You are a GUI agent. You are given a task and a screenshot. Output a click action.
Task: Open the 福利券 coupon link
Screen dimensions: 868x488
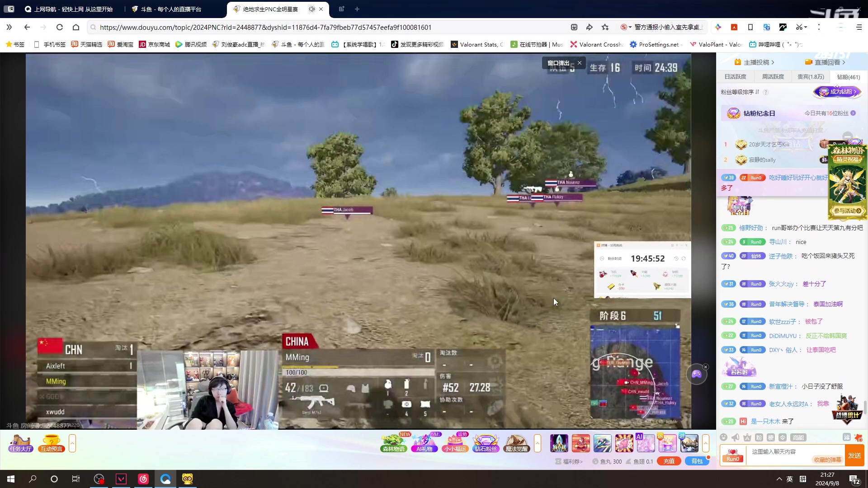tap(569, 461)
